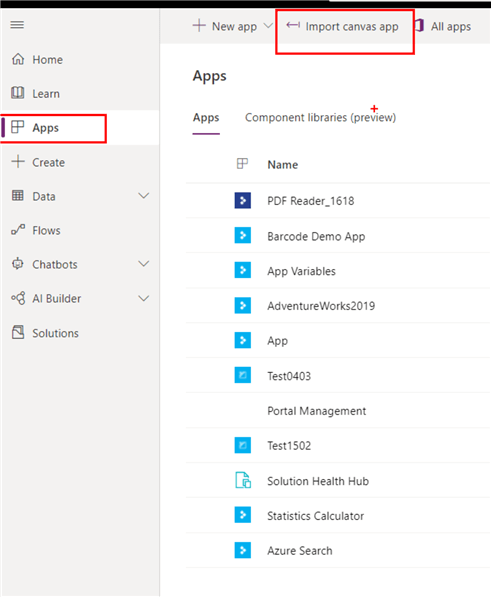Open Home in the sidebar
Viewport: 491px width, 597px height.
coord(48,60)
